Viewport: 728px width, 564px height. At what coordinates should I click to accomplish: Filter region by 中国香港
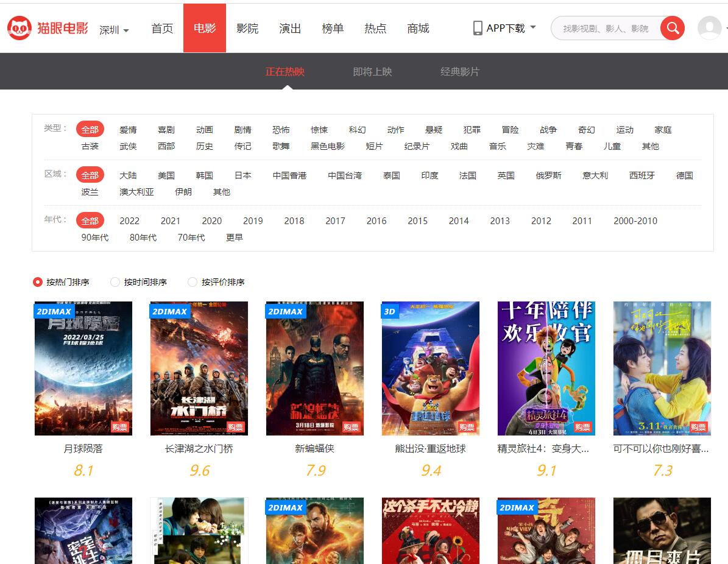[290, 175]
